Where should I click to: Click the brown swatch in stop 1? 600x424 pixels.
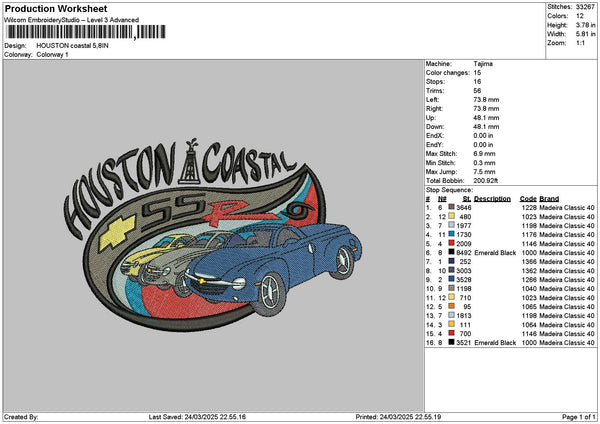(x=451, y=206)
